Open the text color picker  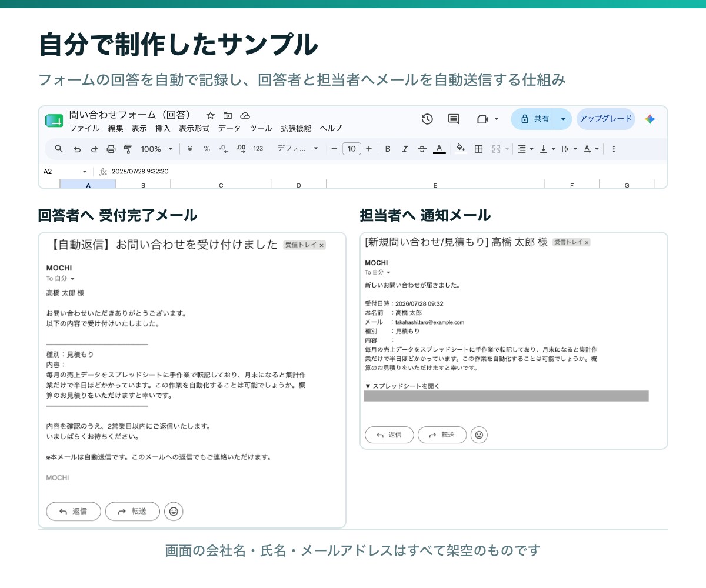point(439,149)
